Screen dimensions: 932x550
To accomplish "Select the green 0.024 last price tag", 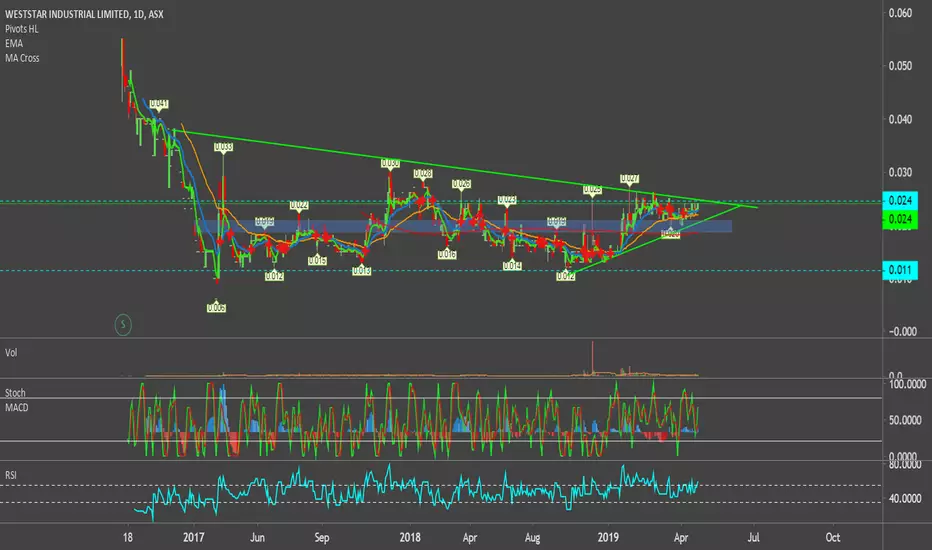I will (x=900, y=219).
